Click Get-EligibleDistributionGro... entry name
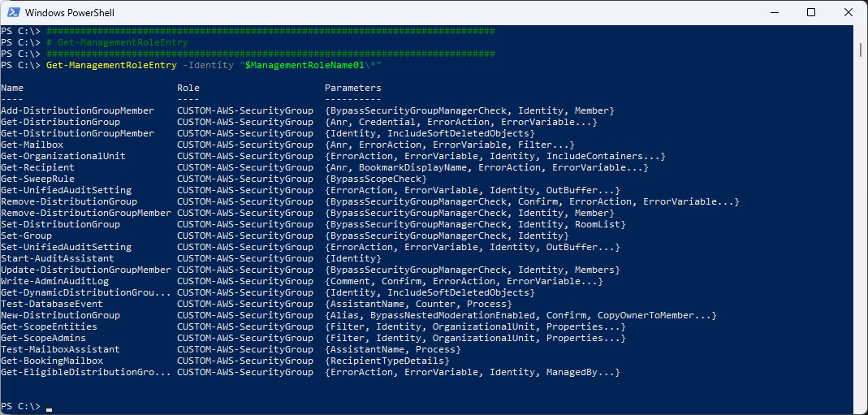The height and width of the screenshot is (415, 868). (86, 372)
